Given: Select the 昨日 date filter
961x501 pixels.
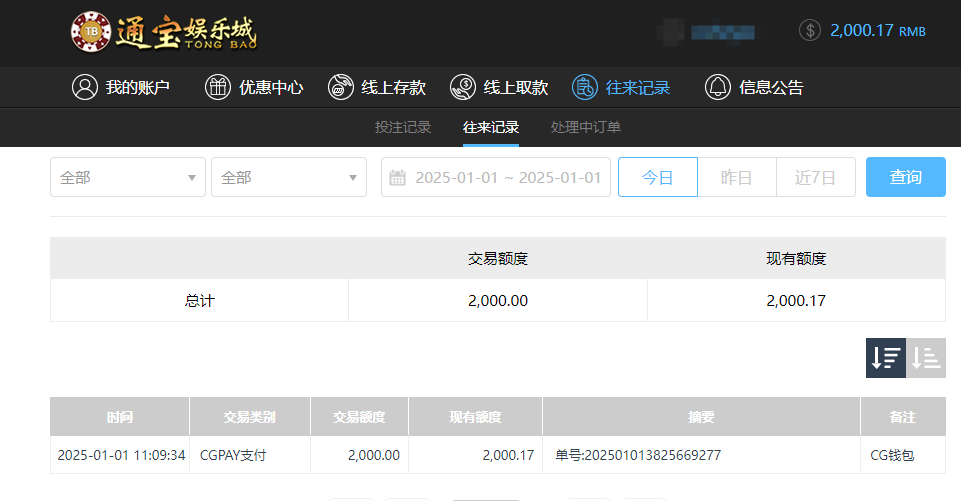Looking at the screenshot, I should click(x=737, y=177).
